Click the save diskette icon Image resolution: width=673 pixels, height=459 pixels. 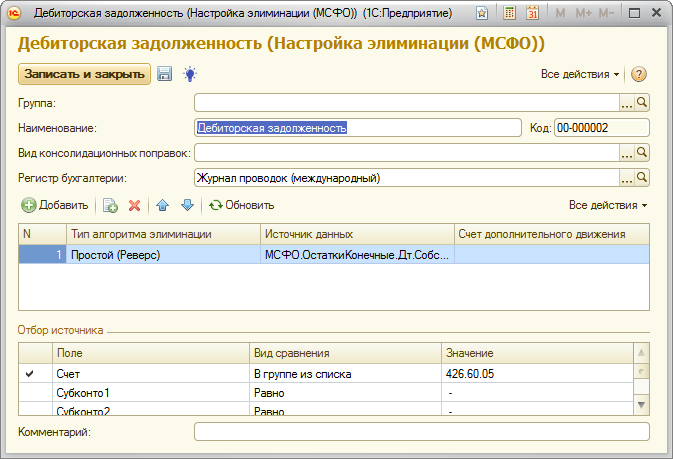coord(165,75)
